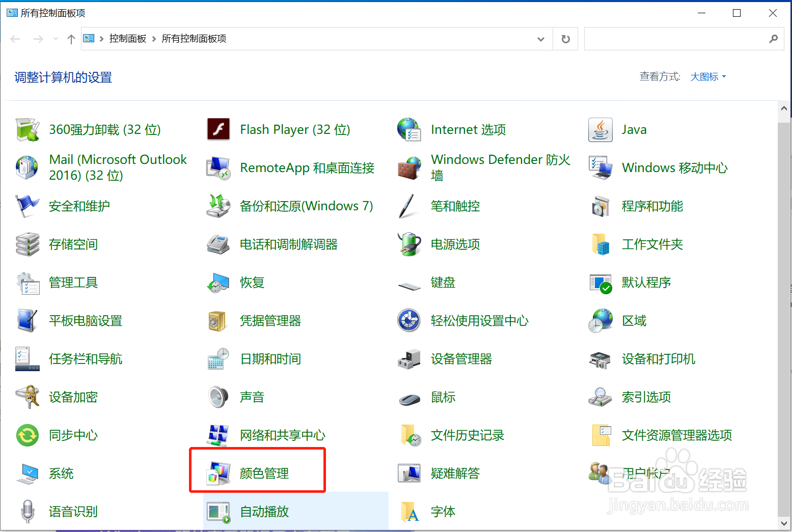
Task: Open 网络和共享中心 link
Action: [x=283, y=435]
